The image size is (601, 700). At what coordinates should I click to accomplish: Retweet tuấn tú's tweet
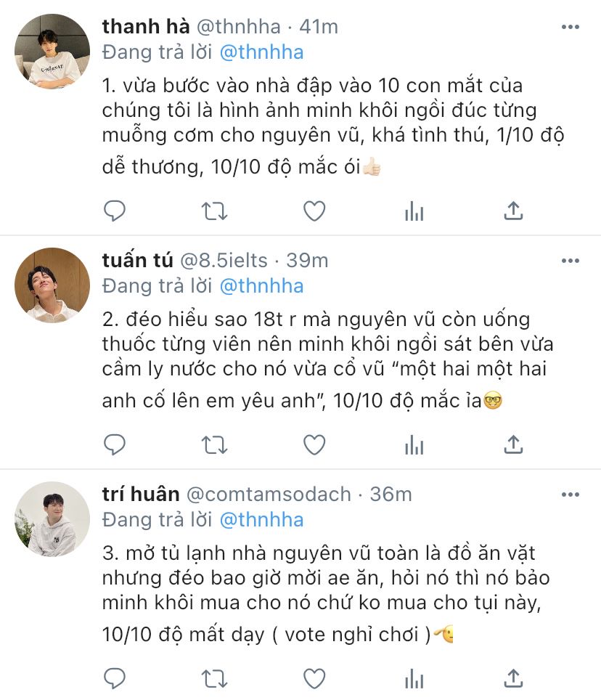pyautogui.click(x=213, y=444)
